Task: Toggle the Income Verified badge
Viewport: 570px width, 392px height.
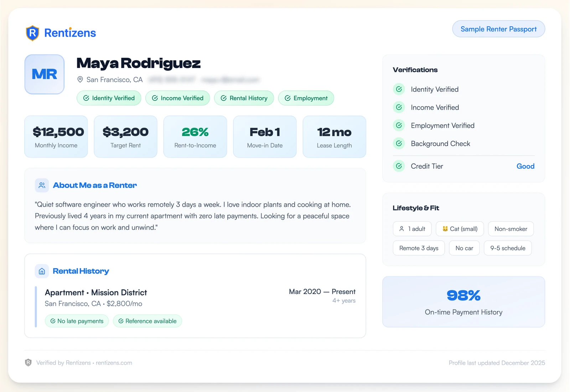Action: point(177,98)
